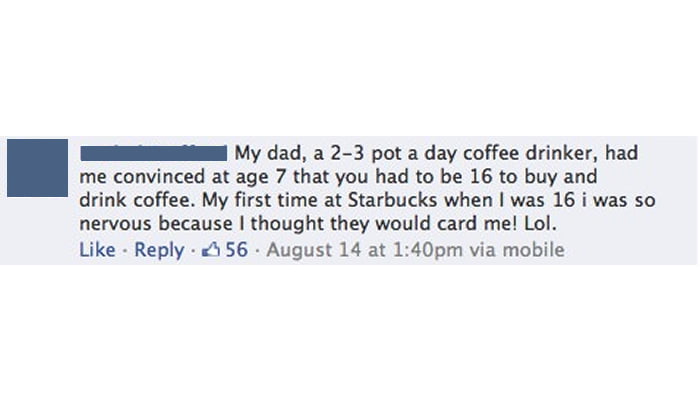The image size is (700, 400).
Task: Like the coffee comment
Action: [x=97, y=249]
